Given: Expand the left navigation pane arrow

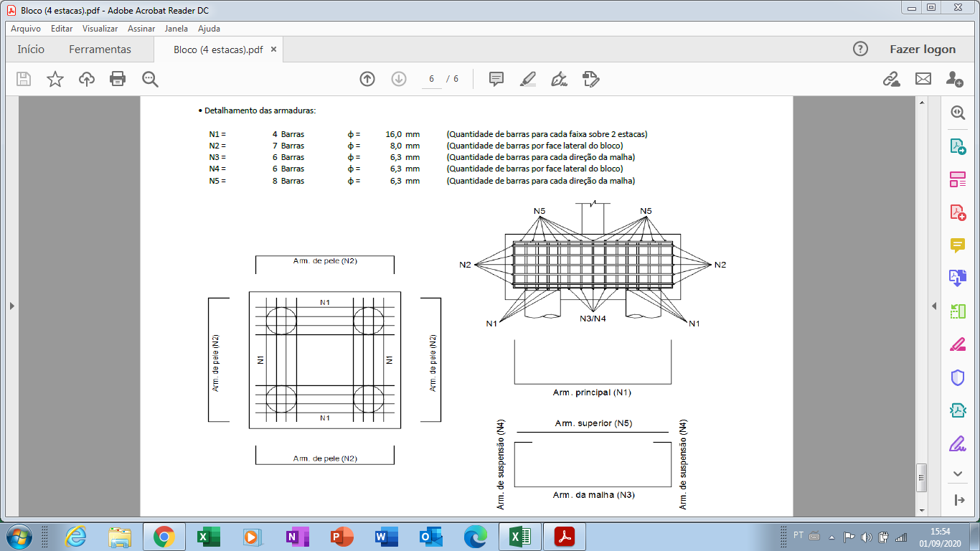Looking at the screenshot, I should tap(11, 306).
